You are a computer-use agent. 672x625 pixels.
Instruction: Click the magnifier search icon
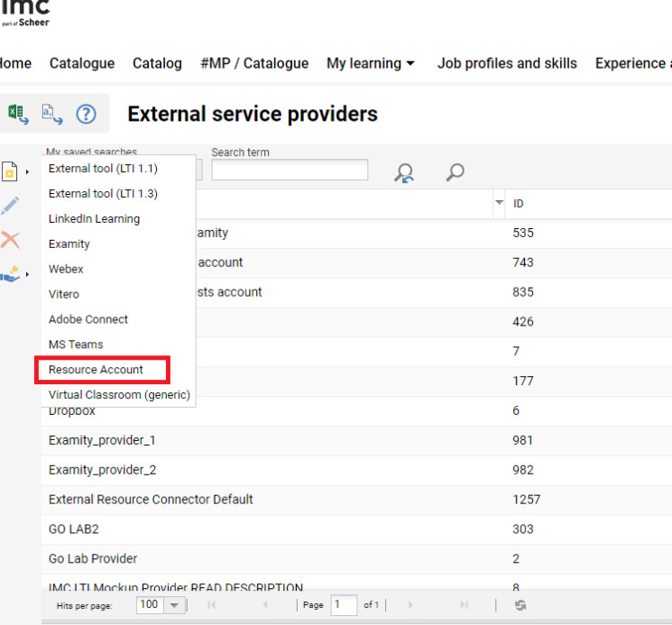tap(456, 171)
